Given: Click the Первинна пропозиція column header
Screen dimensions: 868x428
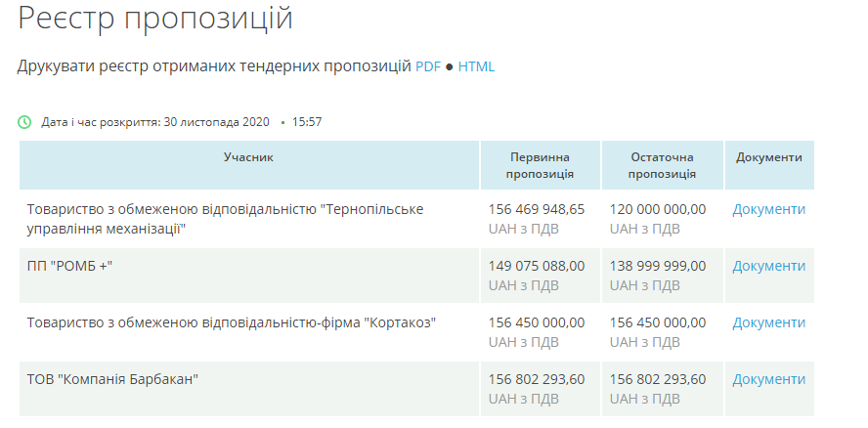Looking at the screenshot, I should coord(540,165).
